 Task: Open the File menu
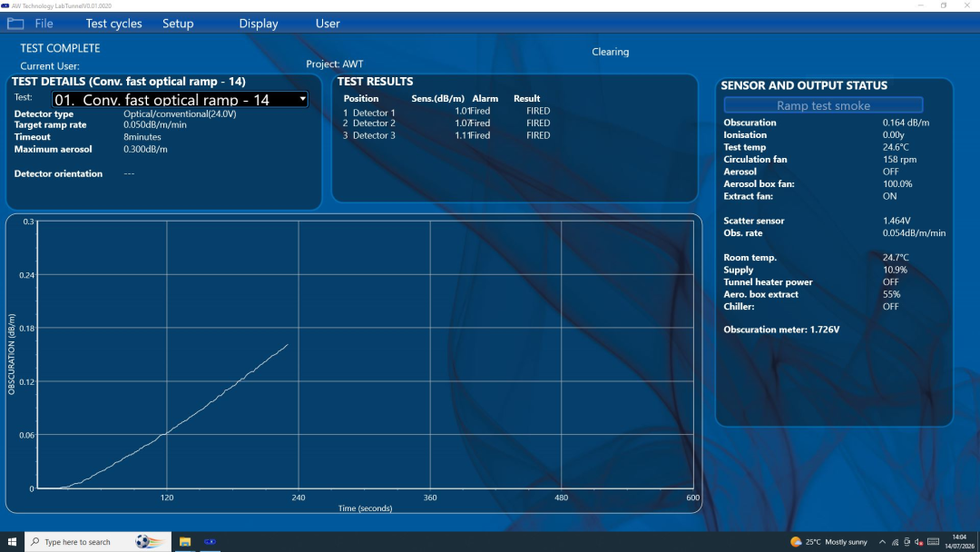coord(44,24)
